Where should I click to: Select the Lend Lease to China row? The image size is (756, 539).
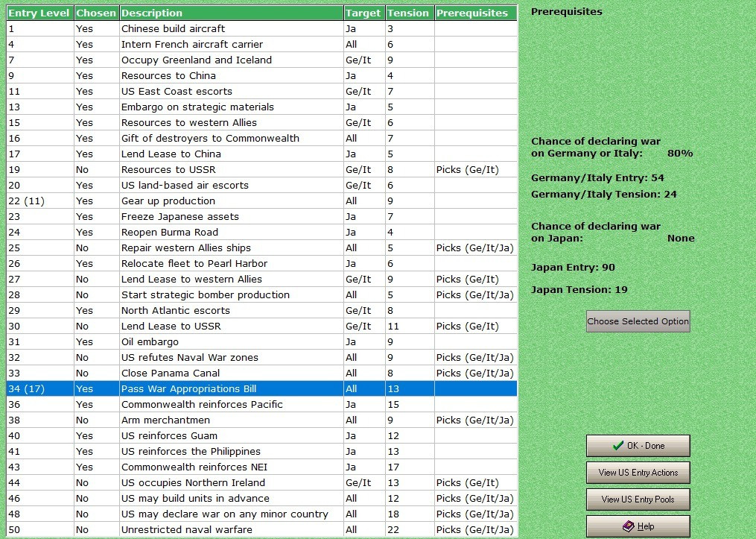[x=261, y=154]
